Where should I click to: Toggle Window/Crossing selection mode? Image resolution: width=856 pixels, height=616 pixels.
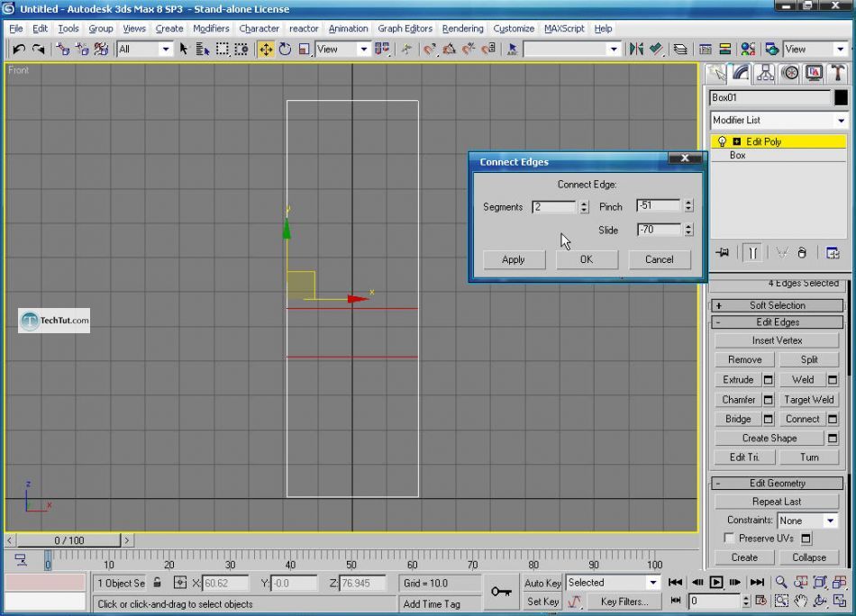coord(241,50)
